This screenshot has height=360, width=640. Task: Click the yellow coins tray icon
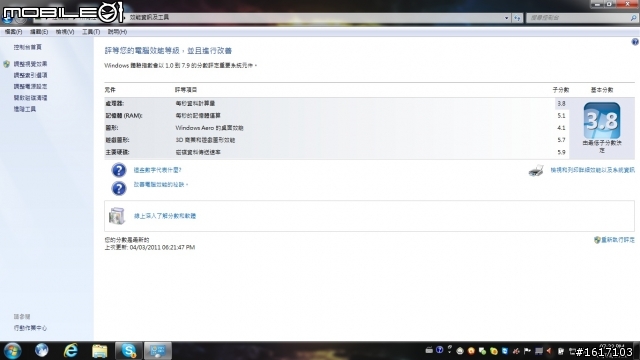[x=494, y=351]
